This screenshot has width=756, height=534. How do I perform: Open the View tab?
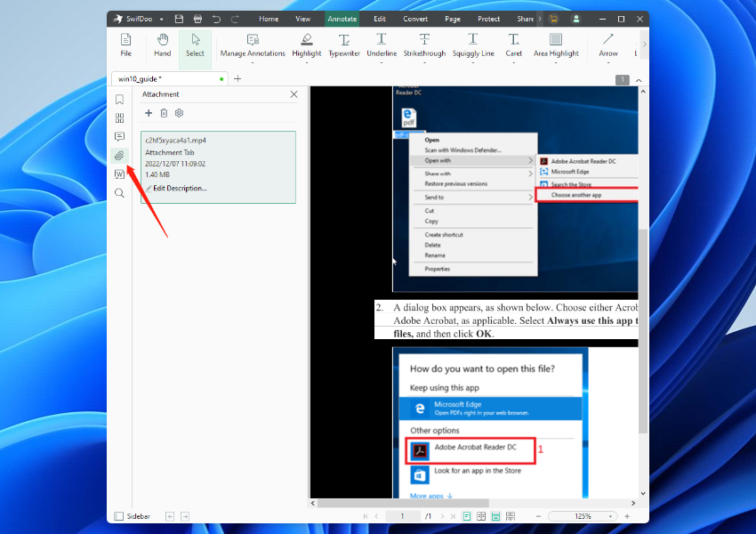pos(302,19)
